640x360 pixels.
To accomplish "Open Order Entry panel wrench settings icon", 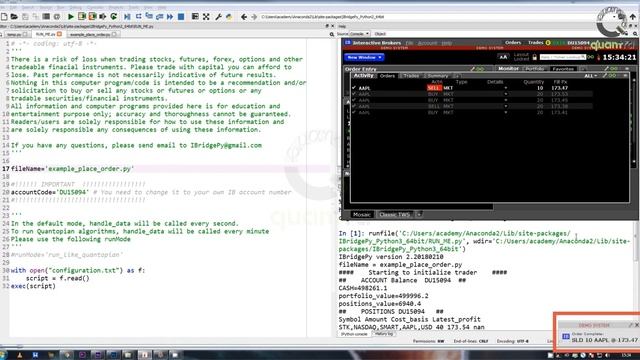I will point(473,69).
